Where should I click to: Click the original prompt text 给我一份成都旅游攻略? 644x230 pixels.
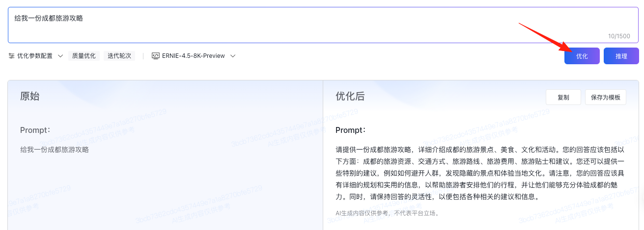(55, 150)
